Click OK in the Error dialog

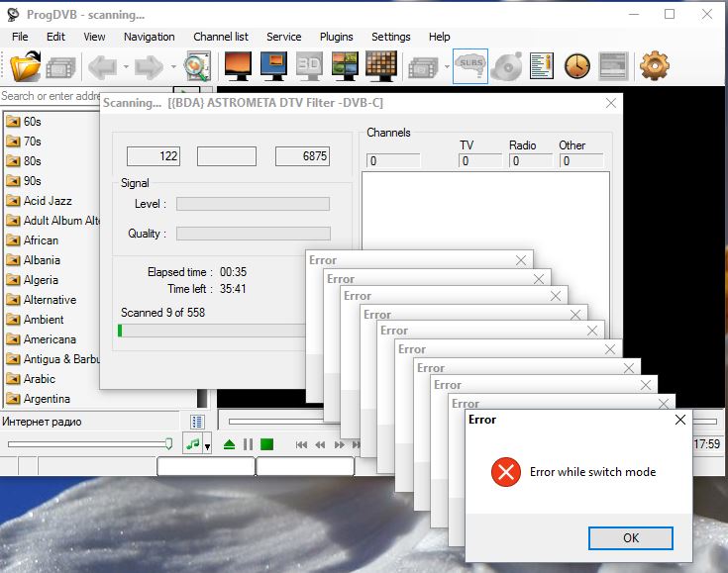(x=630, y=537)
